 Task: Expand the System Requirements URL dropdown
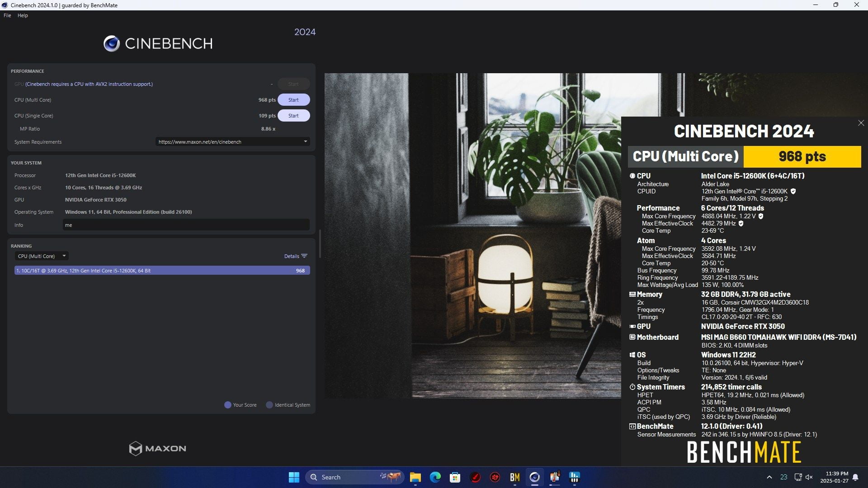pyautogui.click(x=233, y=142)
